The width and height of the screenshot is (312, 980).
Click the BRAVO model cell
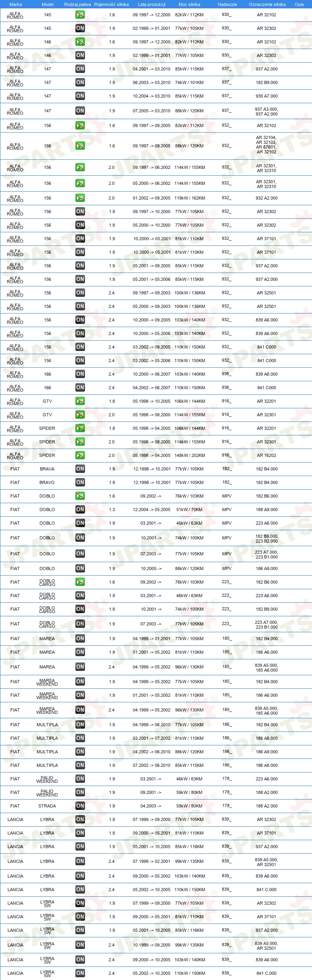tap(47, 482)
